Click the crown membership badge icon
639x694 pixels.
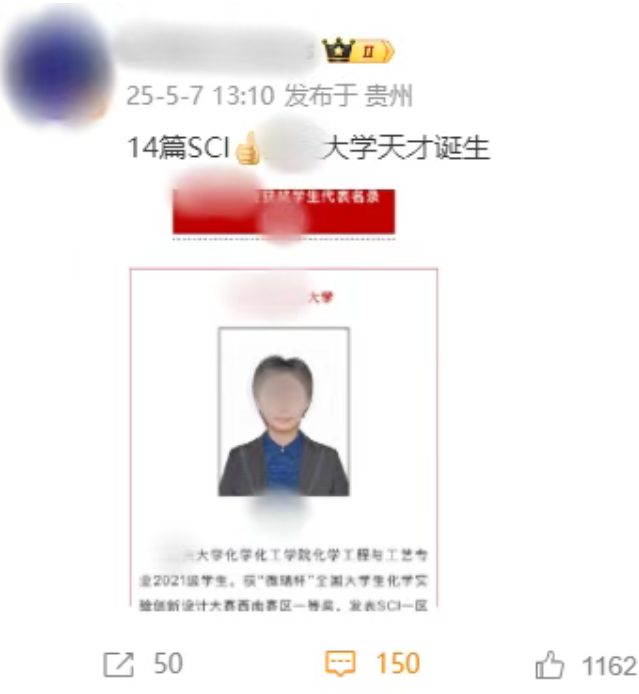pos(339,50)
